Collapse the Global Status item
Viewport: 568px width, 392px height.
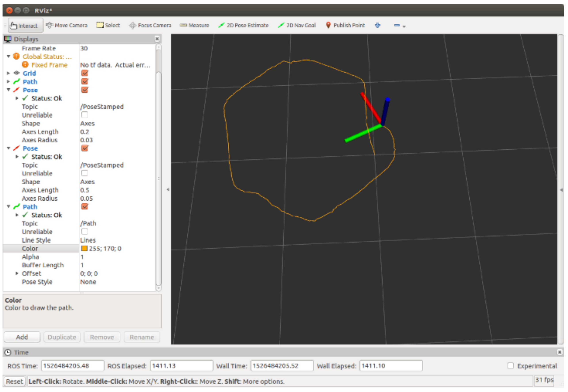[x=8, y=57]
